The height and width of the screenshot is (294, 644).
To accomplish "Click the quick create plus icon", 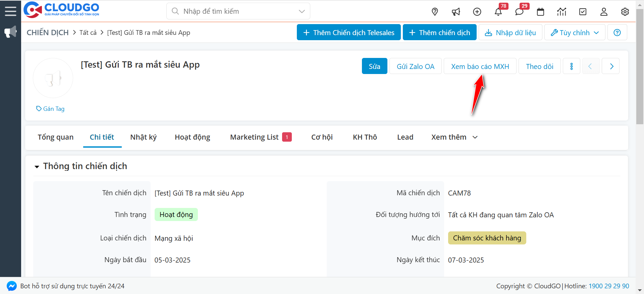I will point(477,12).
